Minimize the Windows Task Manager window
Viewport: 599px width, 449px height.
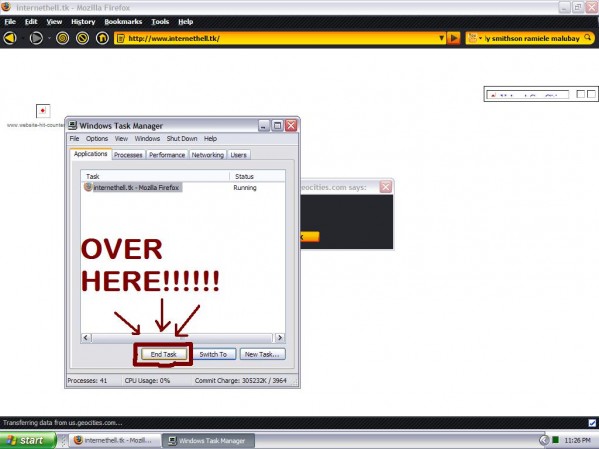coord(264,125)
